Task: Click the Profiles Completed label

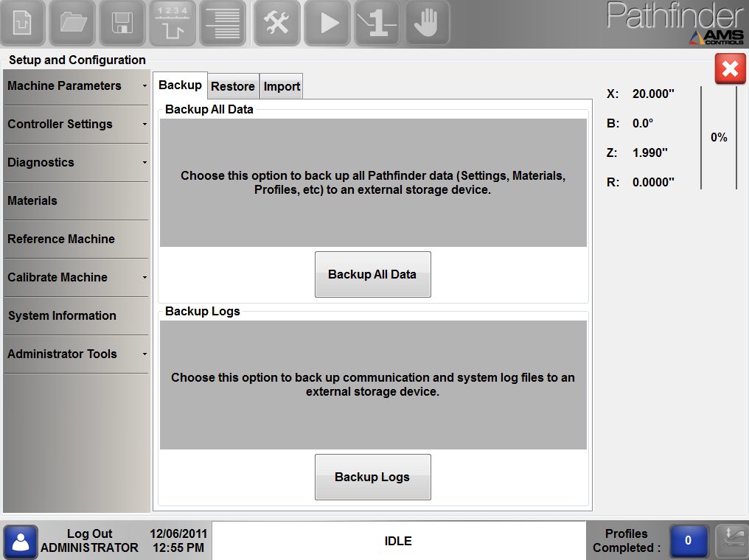Action: (x=627, y=540)
